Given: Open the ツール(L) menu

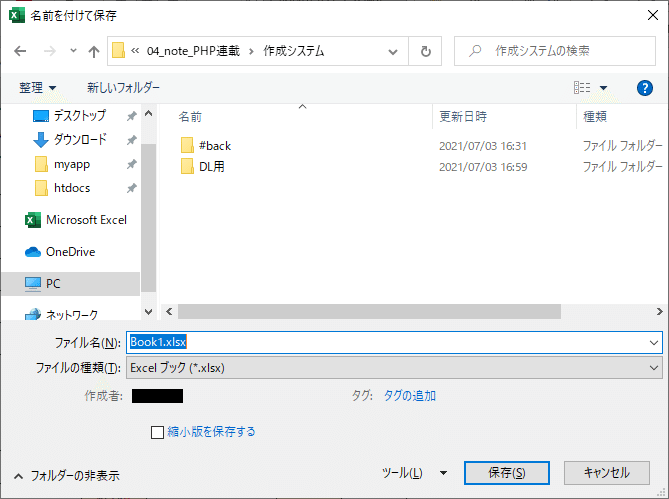Looking at the screenshot, I should [x=402, y=473].
